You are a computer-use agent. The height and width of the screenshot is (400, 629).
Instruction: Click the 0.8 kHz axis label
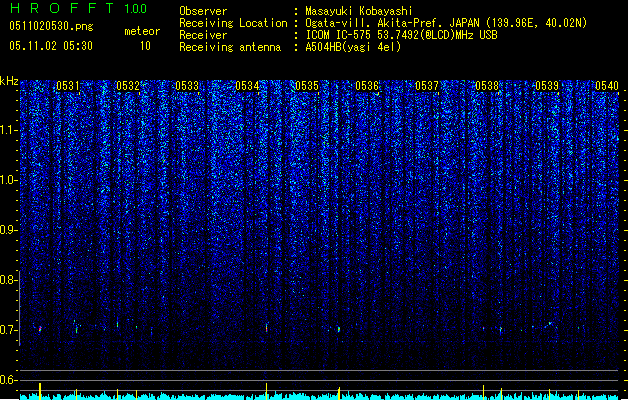click(8, 280)
